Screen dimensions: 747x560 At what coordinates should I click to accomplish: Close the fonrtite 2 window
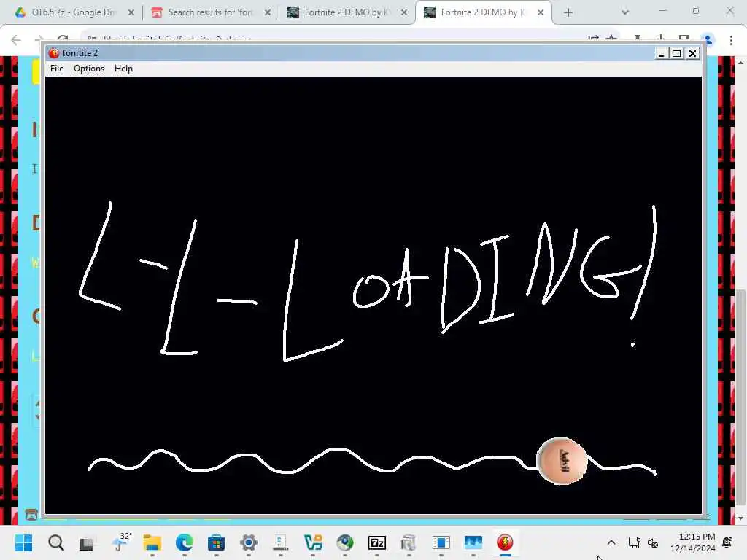[x=693, y=53]
